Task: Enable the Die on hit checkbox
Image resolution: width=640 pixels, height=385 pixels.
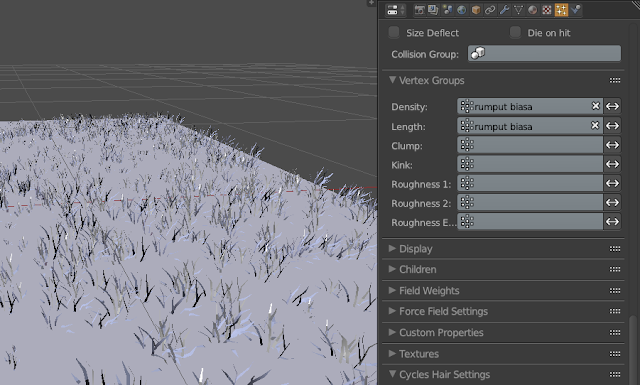Action: point(515,32)
